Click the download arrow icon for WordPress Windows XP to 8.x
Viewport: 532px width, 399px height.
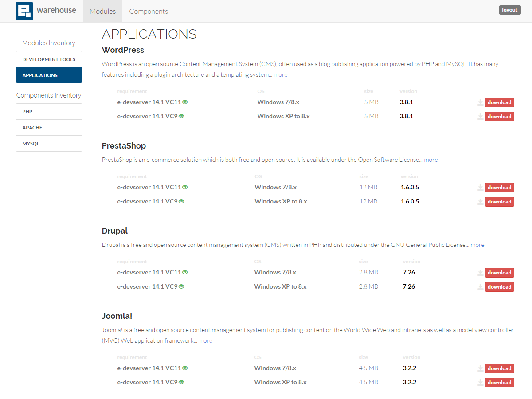(480, 116)
